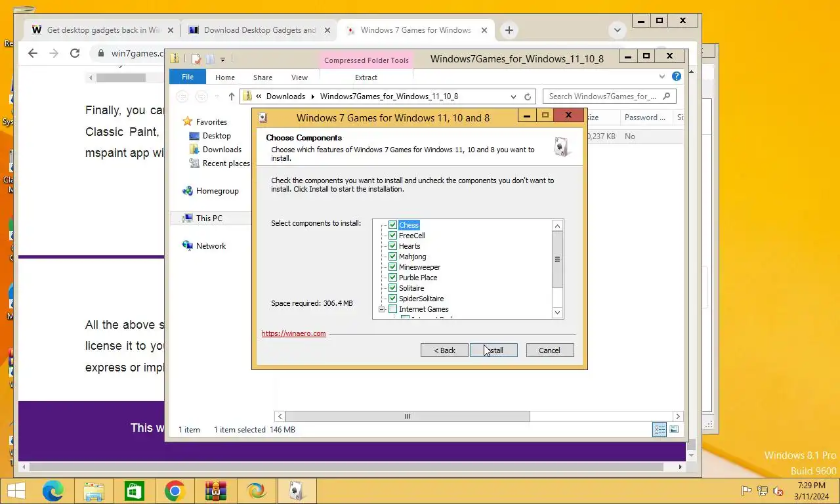The width and height of the screenshot is (840, 504).
Task: Uncheck the Mahjong component checkbox
Action: [x=393, y=257]
